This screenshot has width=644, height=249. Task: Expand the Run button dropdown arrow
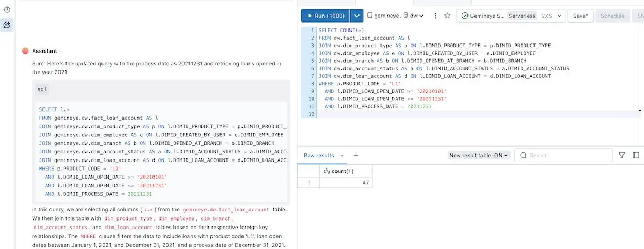(x=357, y=16)
